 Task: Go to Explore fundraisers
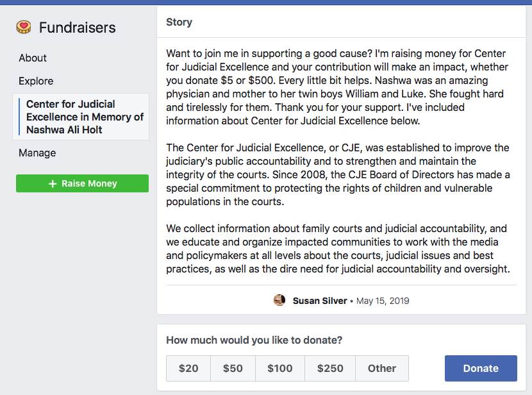(x=36, y=81)
